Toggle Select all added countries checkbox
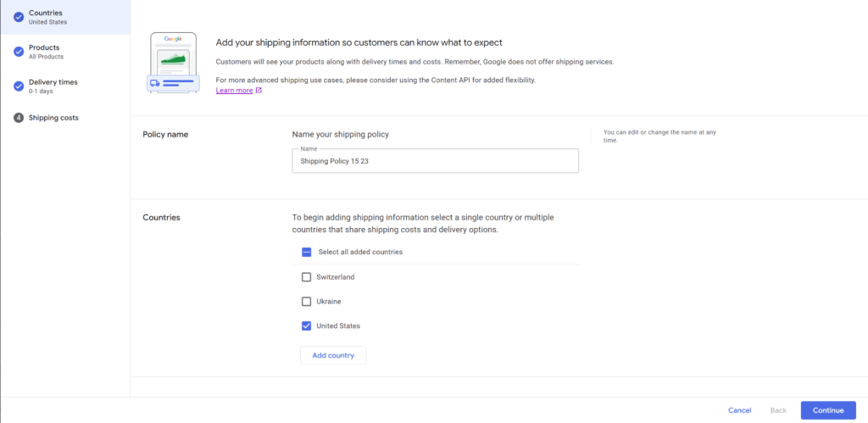This screenshot has width=868, height=423. pyautogui.click(x=307, y=252)
